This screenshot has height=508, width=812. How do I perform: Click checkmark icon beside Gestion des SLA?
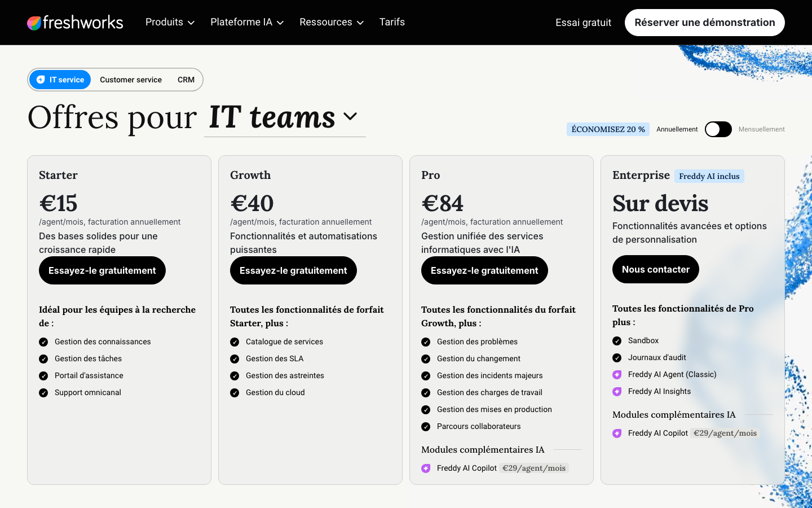click(x=235, y=359)
